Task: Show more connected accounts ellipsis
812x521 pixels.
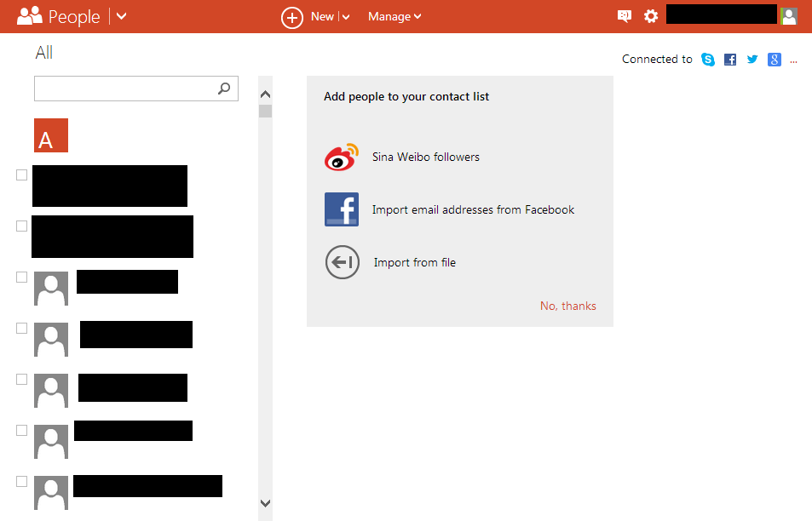Action: 793,61
